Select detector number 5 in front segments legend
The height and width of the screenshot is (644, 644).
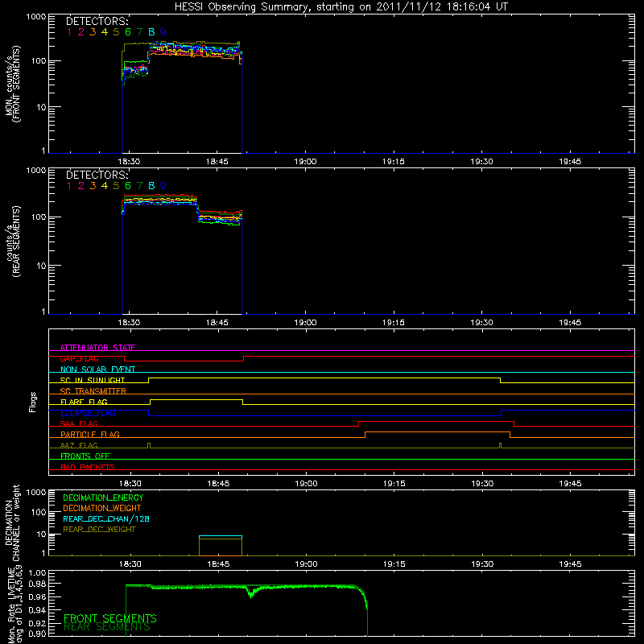pyautogui.click(x=116, y=32)
